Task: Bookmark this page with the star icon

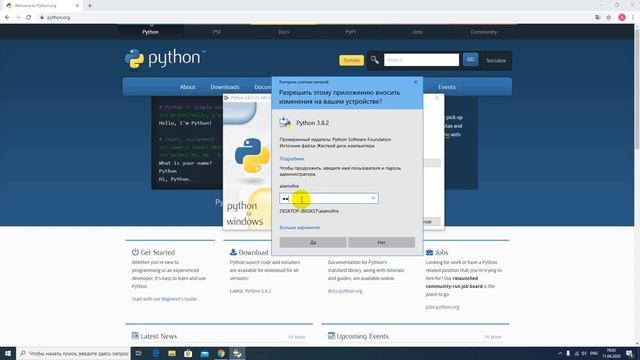Action: tap(609, 18)
